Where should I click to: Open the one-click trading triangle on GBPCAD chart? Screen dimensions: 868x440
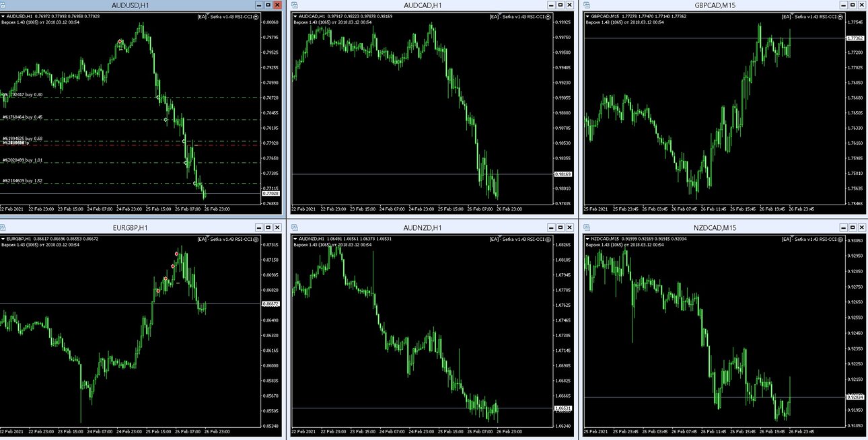pyautogui.click(x=587, y=16)
